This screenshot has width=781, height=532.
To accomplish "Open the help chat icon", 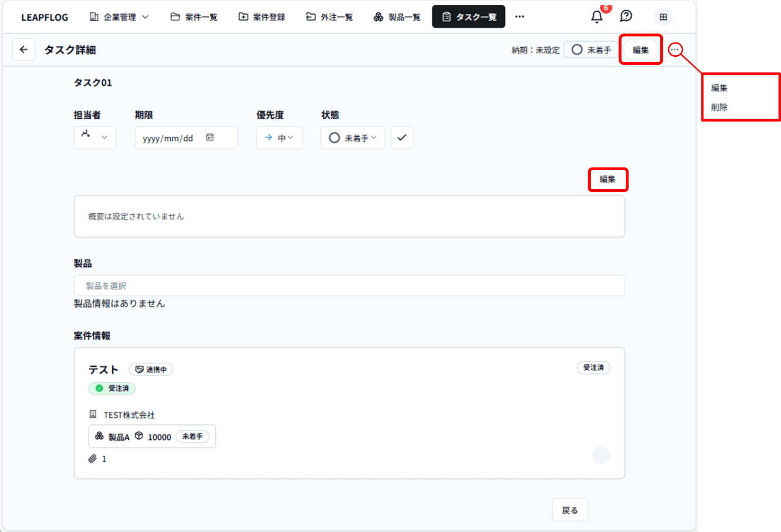I will 626,17.
